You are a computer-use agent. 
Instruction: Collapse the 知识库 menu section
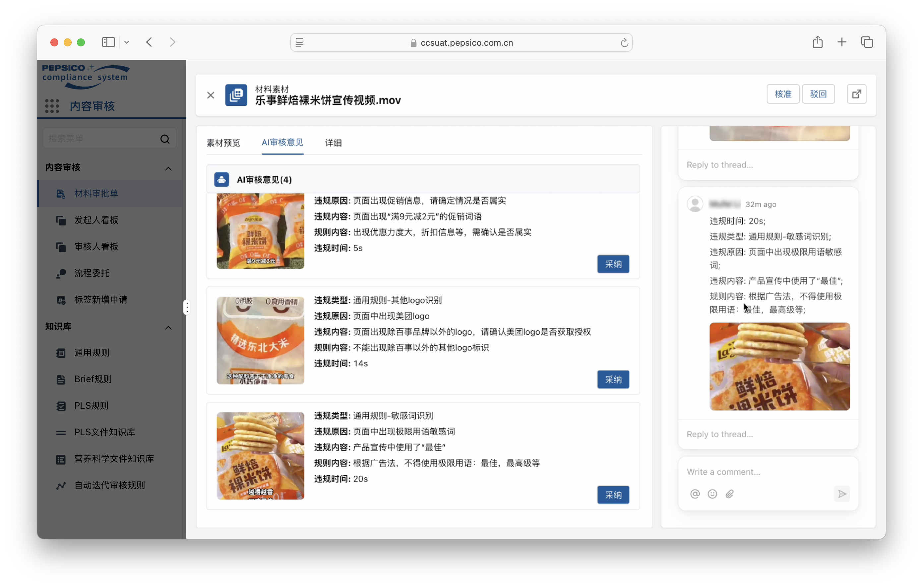[x=168, y=327]
